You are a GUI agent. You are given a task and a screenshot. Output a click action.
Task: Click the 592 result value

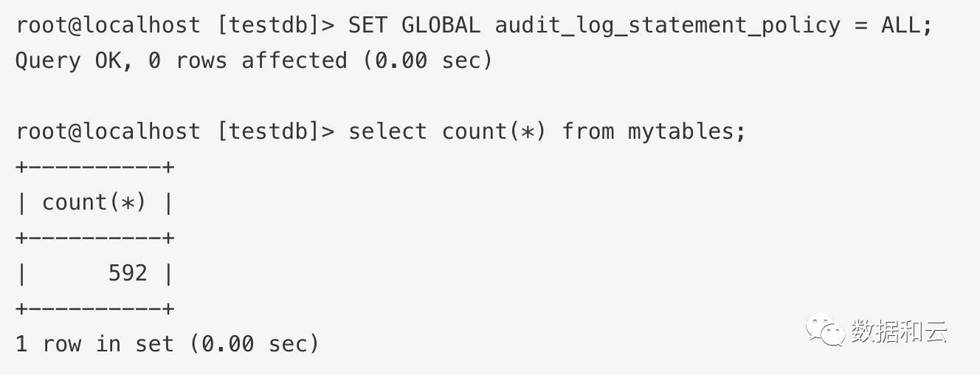pos(128,273)
